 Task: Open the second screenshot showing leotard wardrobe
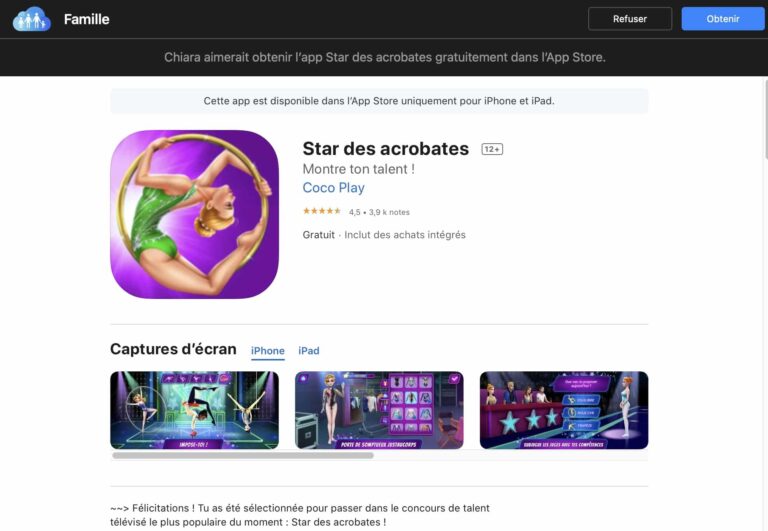click(x=379, y=410)
